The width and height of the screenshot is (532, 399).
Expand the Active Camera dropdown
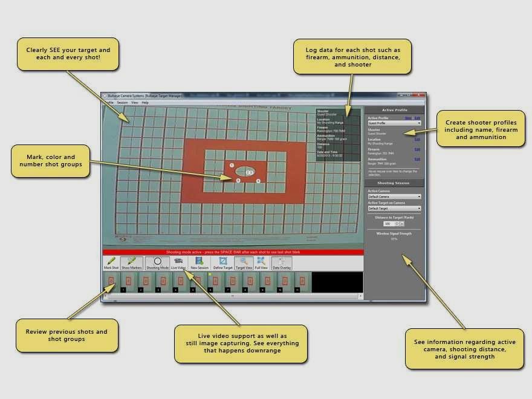coord(395,196)
